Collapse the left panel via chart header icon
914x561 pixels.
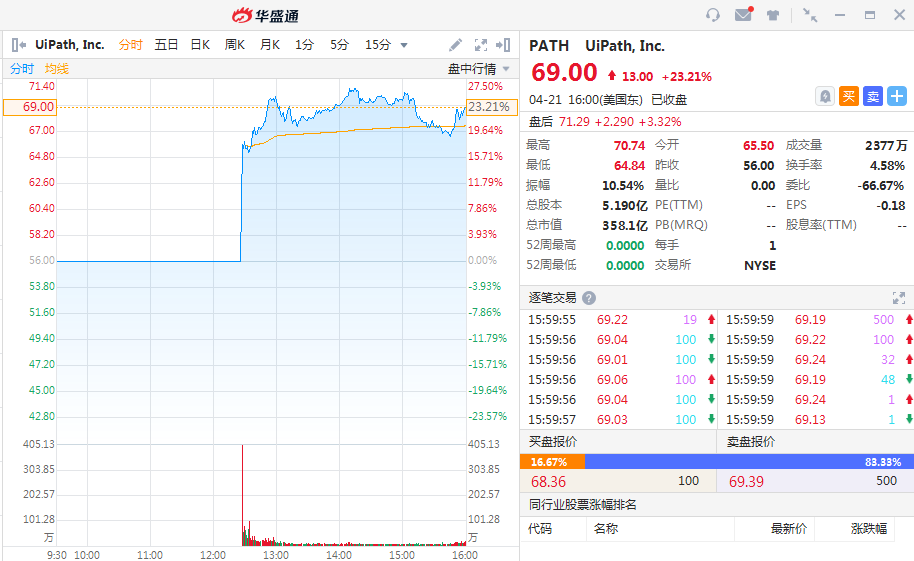[19, 45]
